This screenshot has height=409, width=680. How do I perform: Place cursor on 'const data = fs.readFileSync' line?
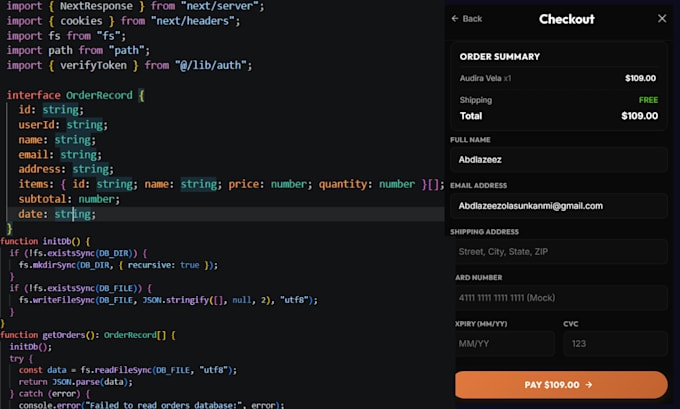pyautogui.click(x=128, y=370)
